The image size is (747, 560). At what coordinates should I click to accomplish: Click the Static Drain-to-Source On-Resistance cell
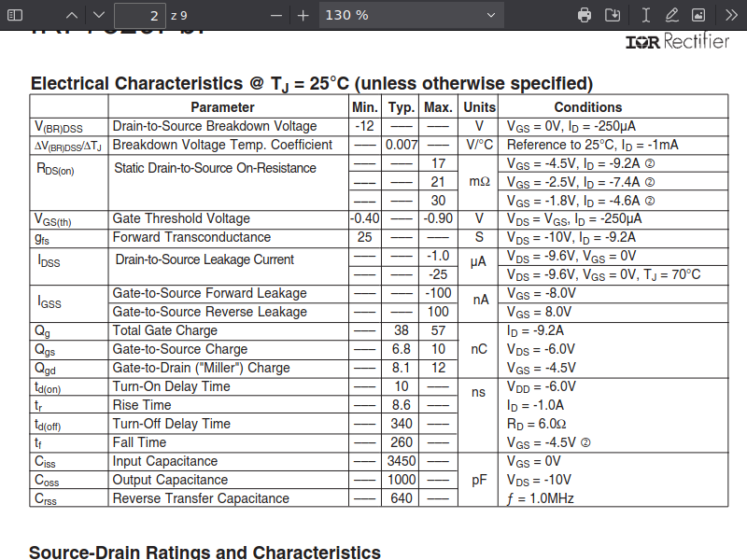215,168
